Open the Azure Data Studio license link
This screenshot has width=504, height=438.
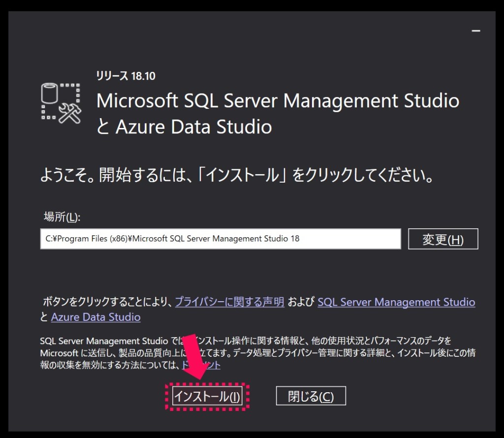(96, 317)
